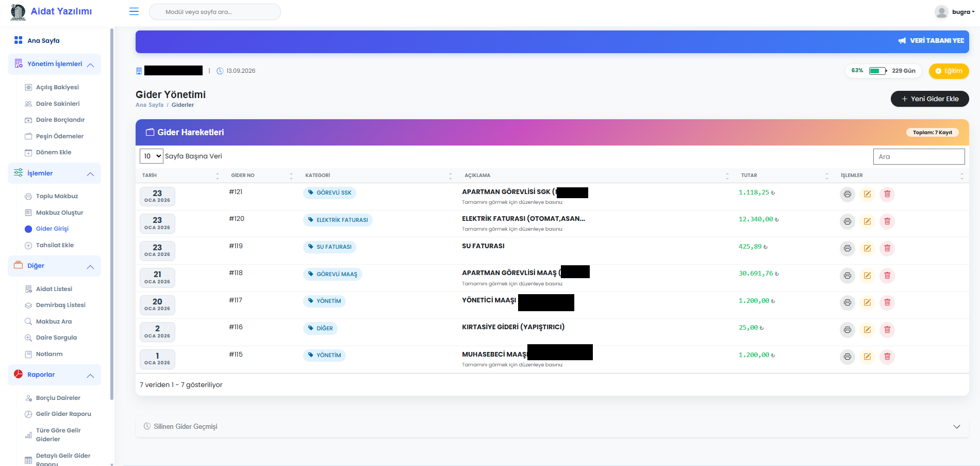The image size is (980, 466).
Task: Print the KIRTASİYE GİDERİ expense #116
Action: pos(847,330)
